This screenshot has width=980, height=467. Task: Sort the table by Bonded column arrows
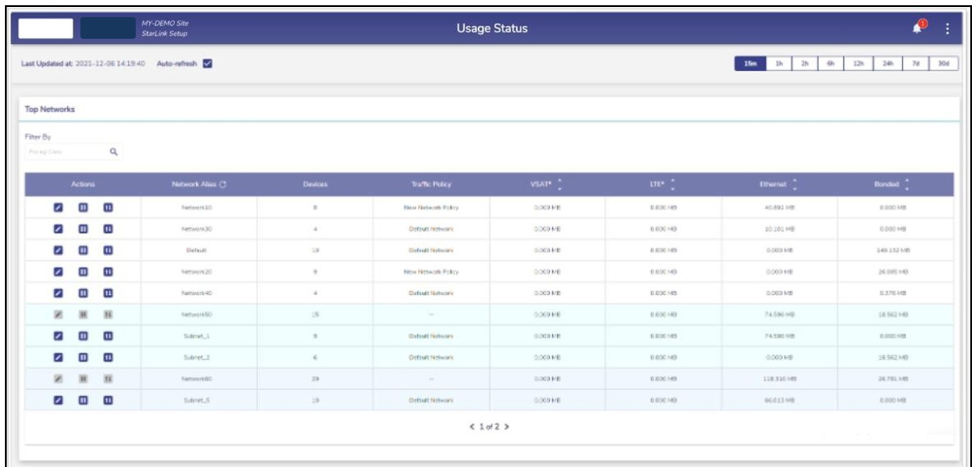(907, 185)
